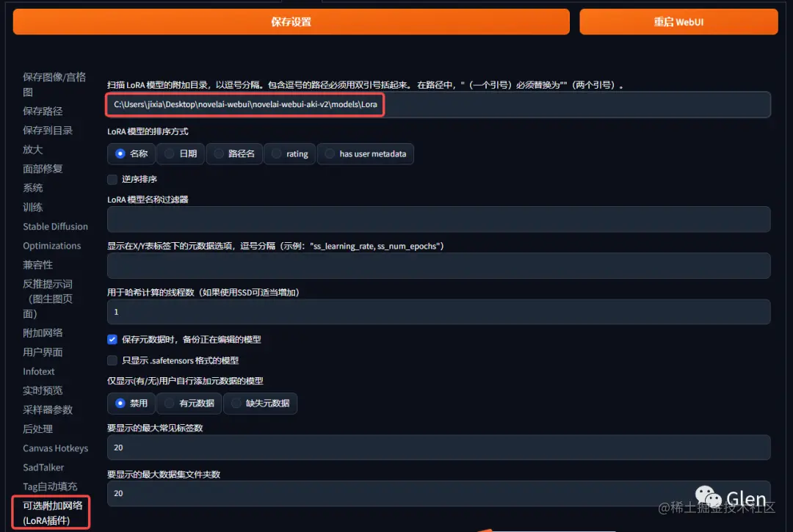Click the 最大常见标签数 input field
Screen dimensions: 793x532
(x=438, y=448)
